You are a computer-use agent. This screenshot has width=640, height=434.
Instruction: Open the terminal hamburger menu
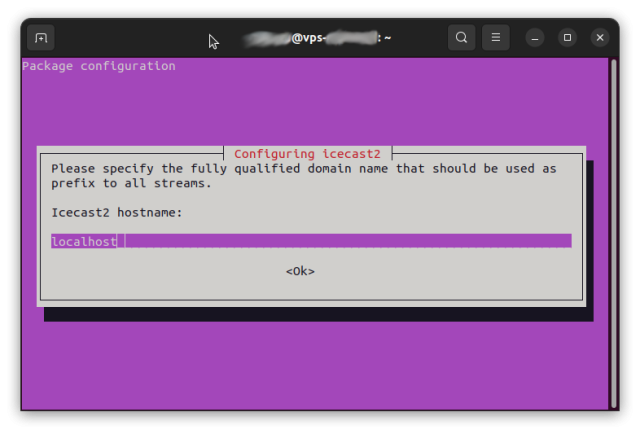tap(495, 38)
